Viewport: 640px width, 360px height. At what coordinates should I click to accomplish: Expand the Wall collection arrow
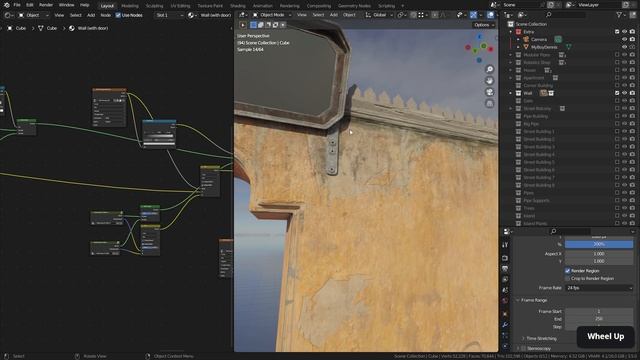(511, 93)
